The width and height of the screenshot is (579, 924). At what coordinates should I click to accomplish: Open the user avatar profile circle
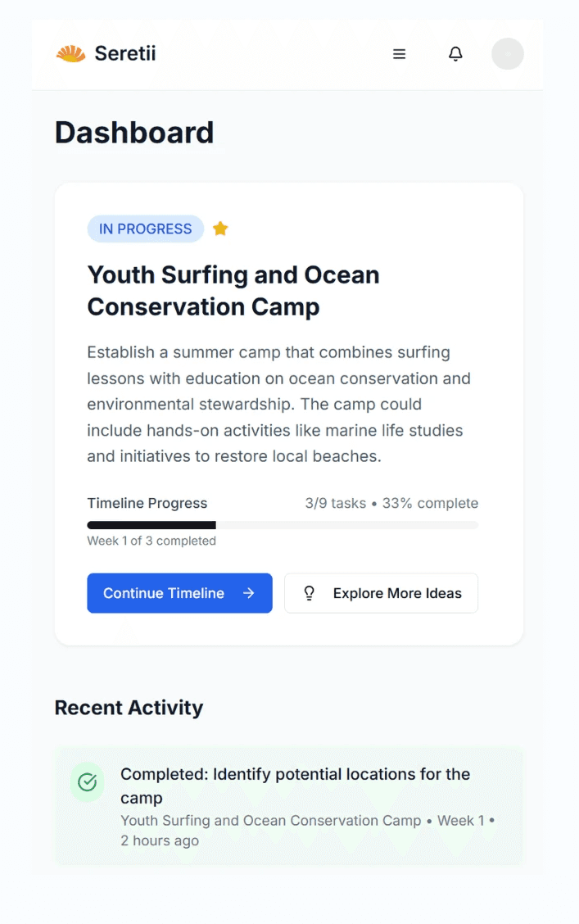click(x=508, y=53)
